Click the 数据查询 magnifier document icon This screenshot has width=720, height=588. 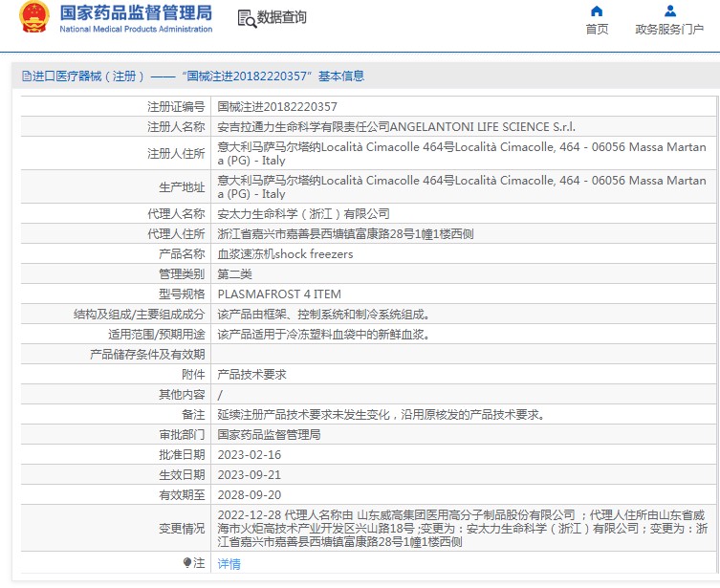[246, 18]
